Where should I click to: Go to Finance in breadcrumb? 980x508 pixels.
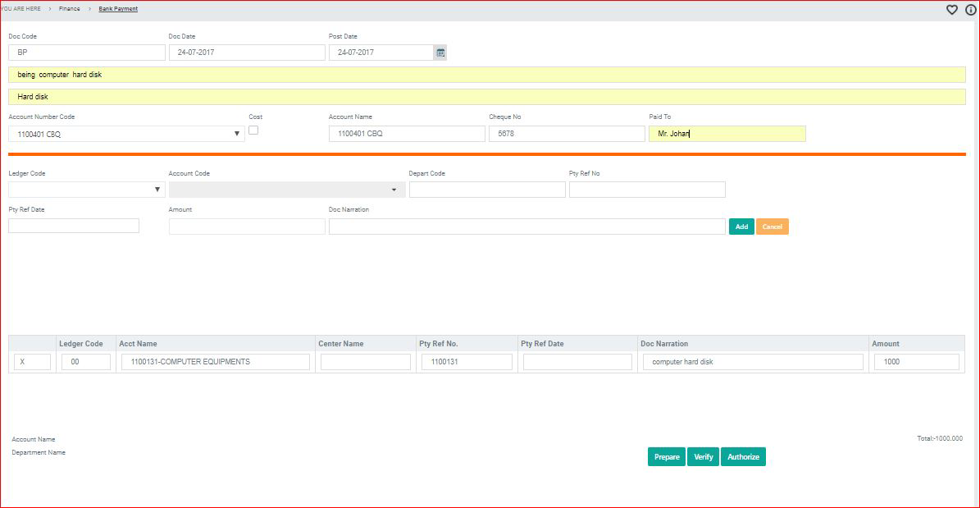coord(70,8)
